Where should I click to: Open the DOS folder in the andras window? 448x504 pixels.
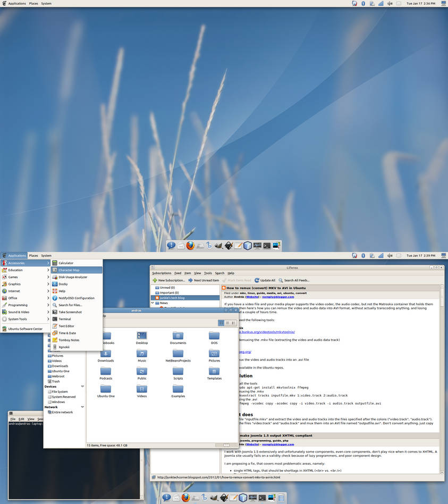click(214, 338)
